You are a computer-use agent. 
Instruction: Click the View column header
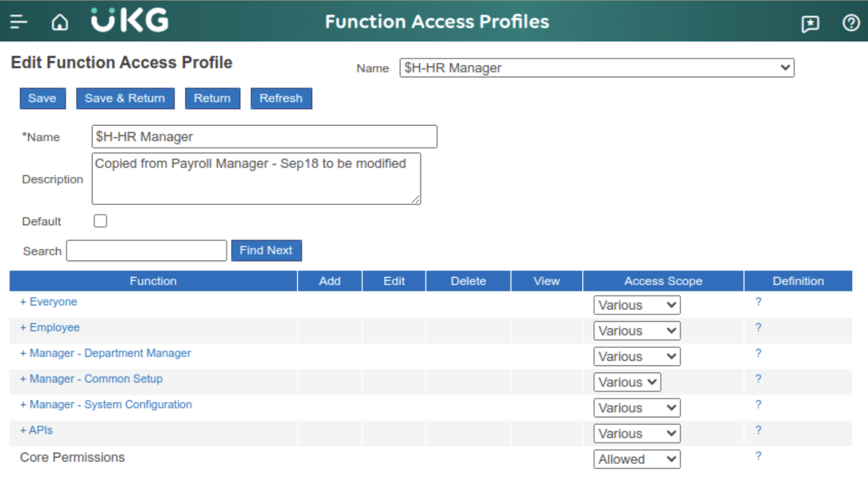(x=546, y=281)
